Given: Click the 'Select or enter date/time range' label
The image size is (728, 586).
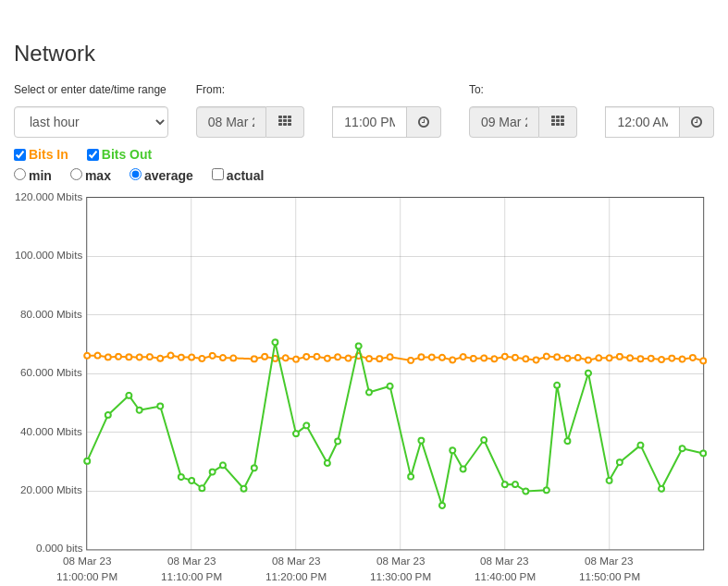Looking at the screenshot, I should [90, 90].
